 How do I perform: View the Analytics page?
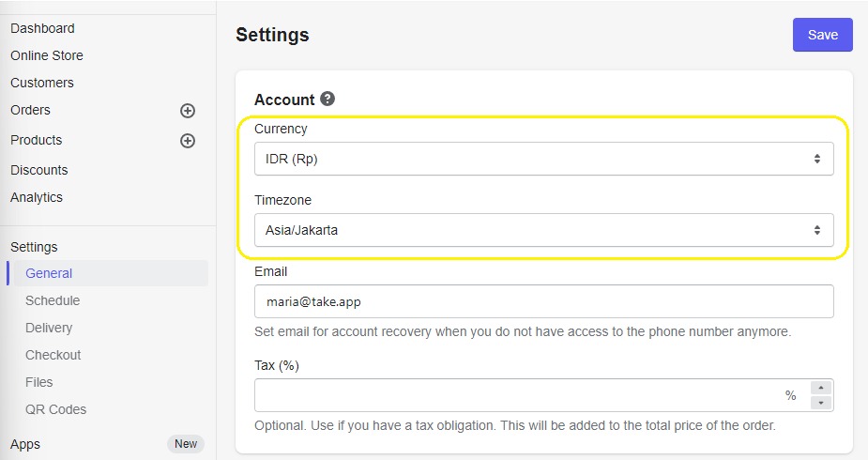click(x=37, y=197)
